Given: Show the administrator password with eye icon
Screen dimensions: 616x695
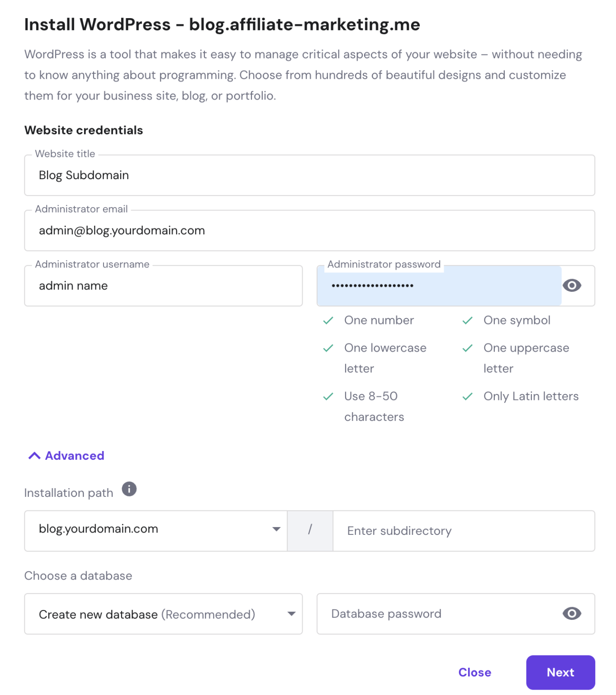Looking at the screenshot, I should point(572,286).
